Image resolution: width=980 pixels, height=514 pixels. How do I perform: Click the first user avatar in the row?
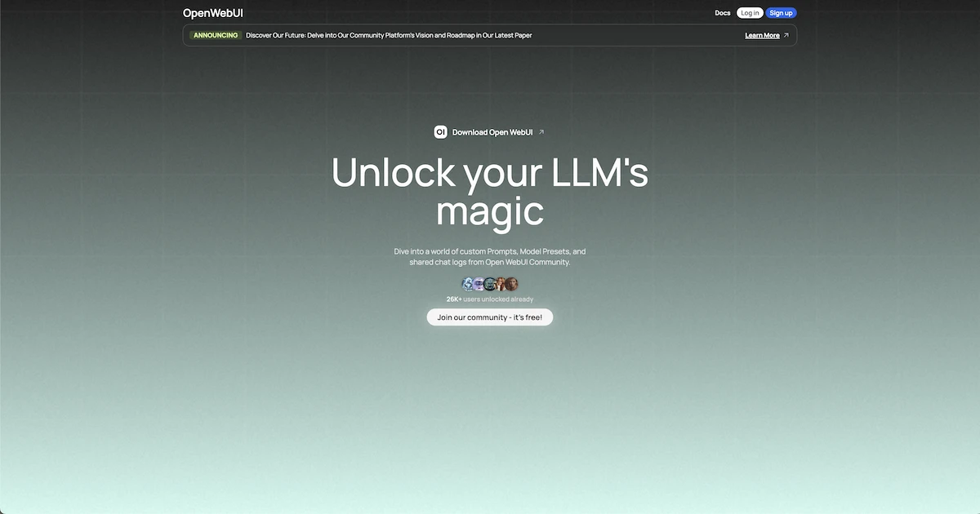[468, 284]
